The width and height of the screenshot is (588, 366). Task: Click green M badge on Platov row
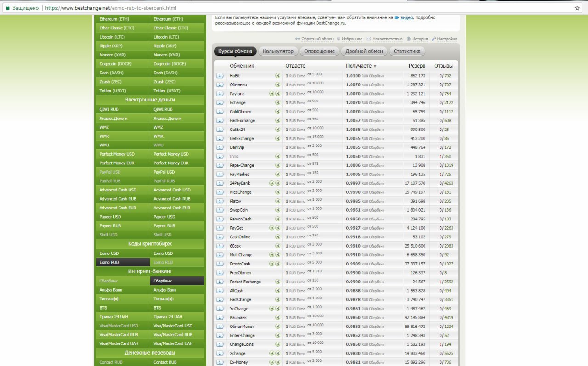[x=277, y=201]
